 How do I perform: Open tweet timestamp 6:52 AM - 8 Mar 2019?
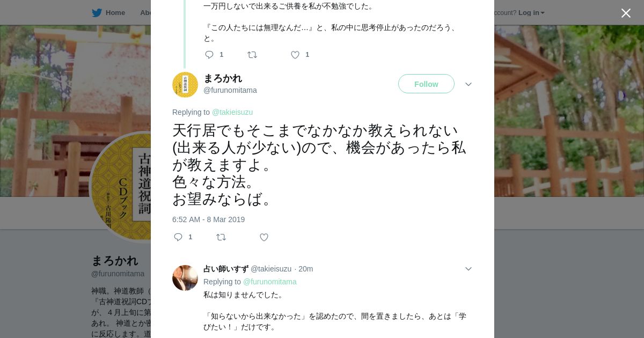208,219
